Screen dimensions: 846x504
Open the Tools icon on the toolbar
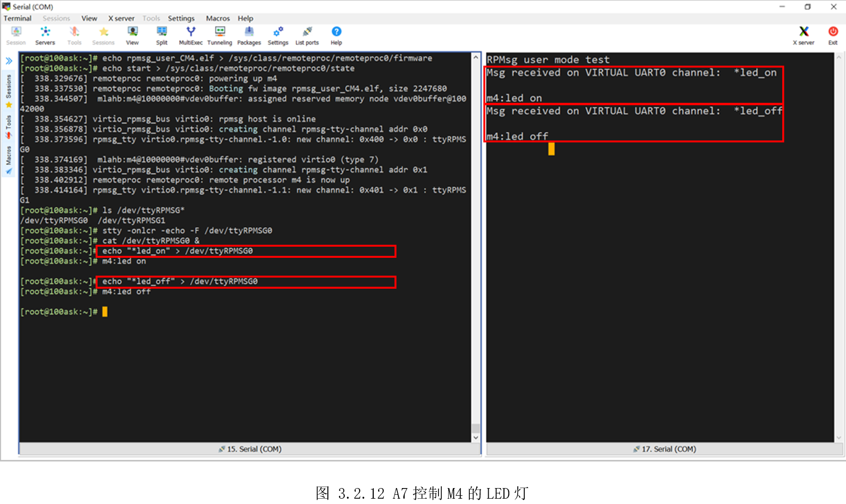[74, 35]
